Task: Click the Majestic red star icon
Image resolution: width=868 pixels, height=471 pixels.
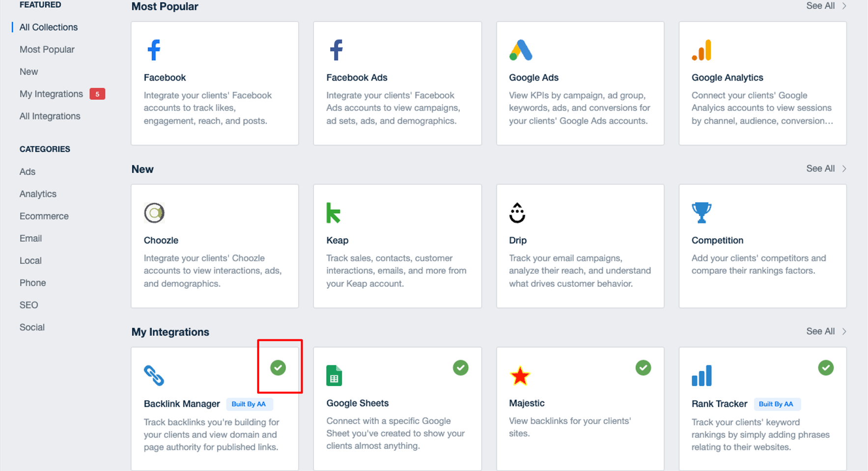Action: [x=520, y=376]
